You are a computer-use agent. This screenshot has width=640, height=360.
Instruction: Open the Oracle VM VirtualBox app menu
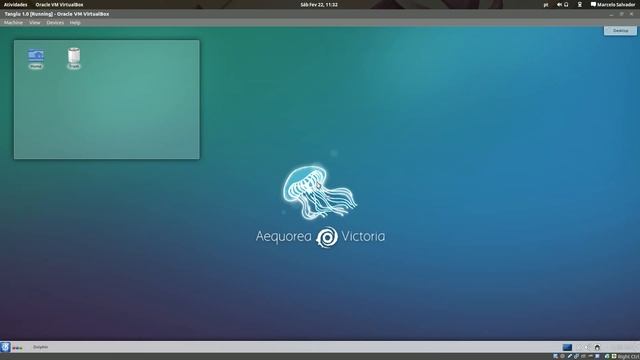(x=59, y=5)
